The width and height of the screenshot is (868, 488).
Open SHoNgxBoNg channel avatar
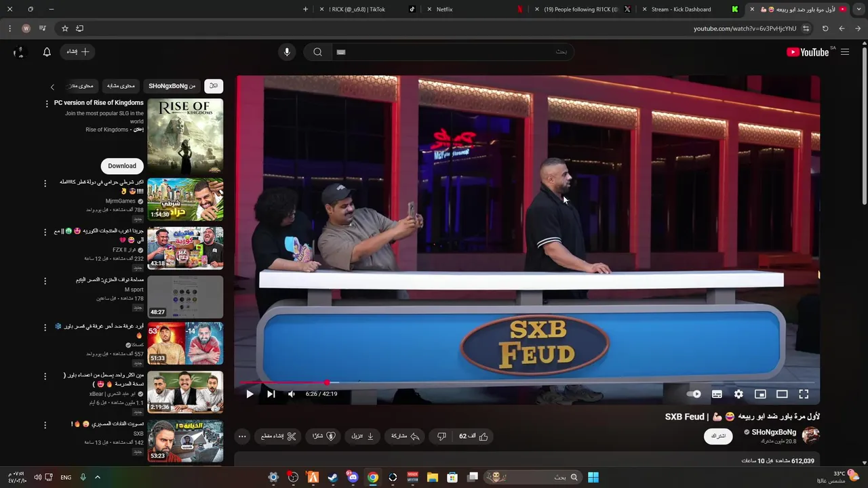coord(810,435)
